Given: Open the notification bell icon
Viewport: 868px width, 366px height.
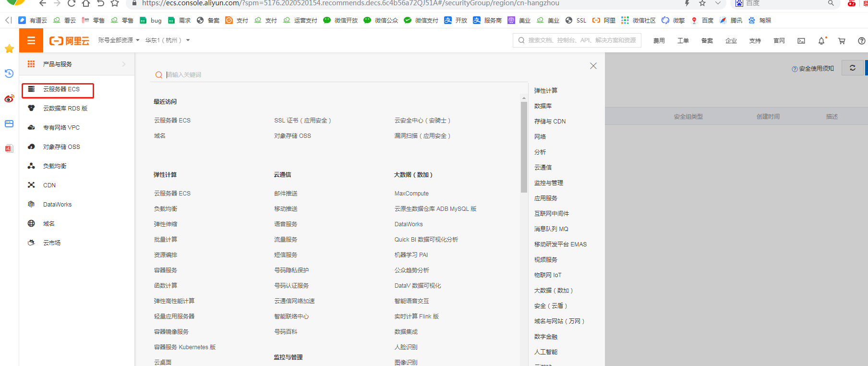Looking at the screenshot, I should click(x=821, y=41).
